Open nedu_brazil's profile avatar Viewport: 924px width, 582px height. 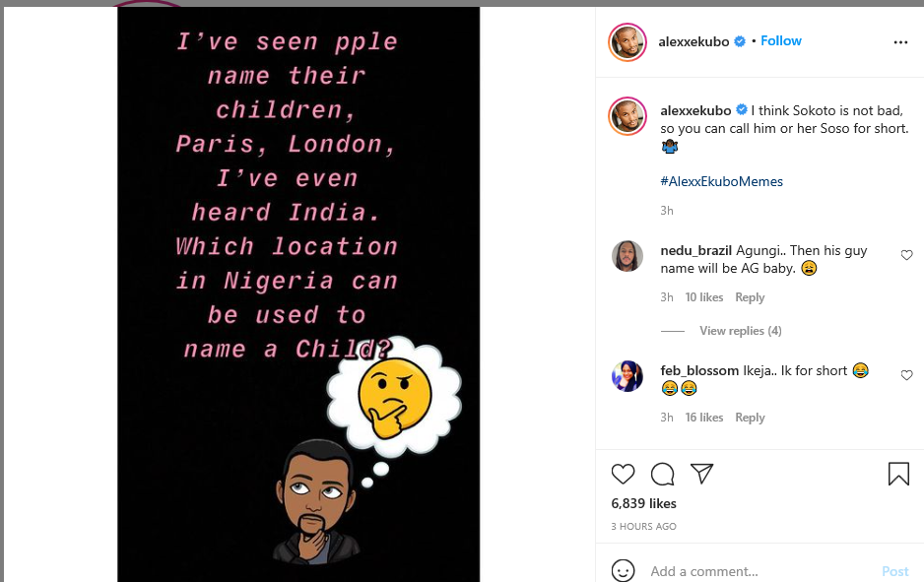pyautogui.click(x=627, y=256)
